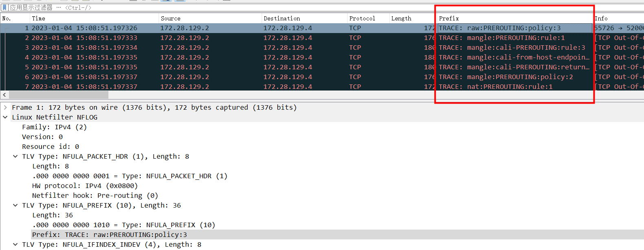The width and height of the screenshot is (644, 250).
Task: Click the Protocol column header
Action: (x=367, y=18)
